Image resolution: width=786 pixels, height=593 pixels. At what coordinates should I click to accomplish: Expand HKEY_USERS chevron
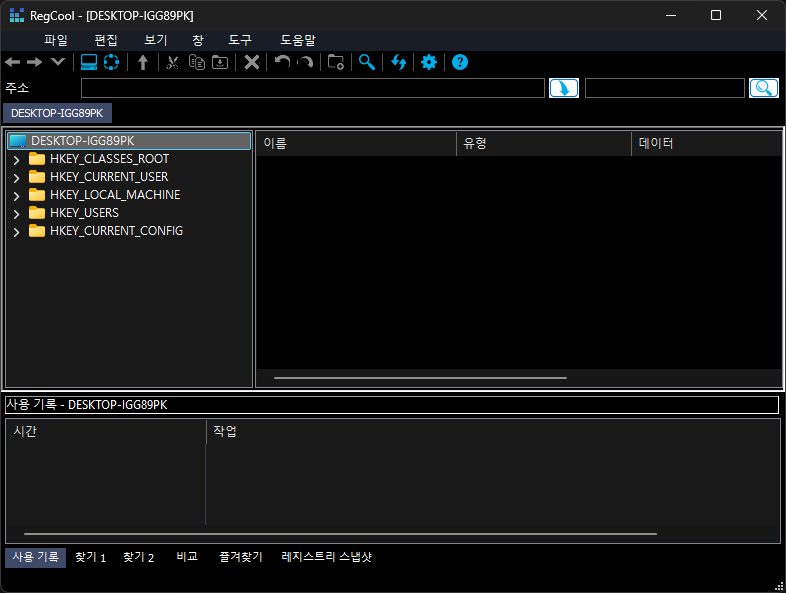pos(17,214)
